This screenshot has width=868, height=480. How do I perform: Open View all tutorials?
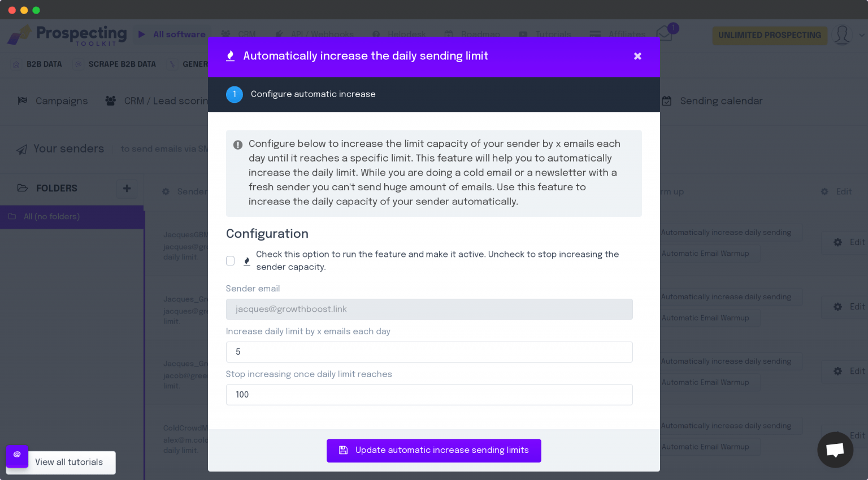pyautogui.click(x=70, y=462)
